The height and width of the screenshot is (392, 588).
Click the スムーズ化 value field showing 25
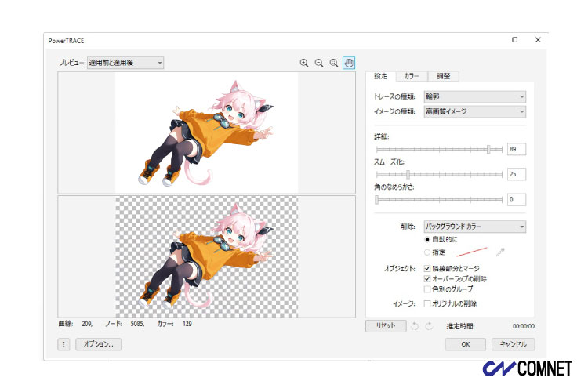(517, 174)
